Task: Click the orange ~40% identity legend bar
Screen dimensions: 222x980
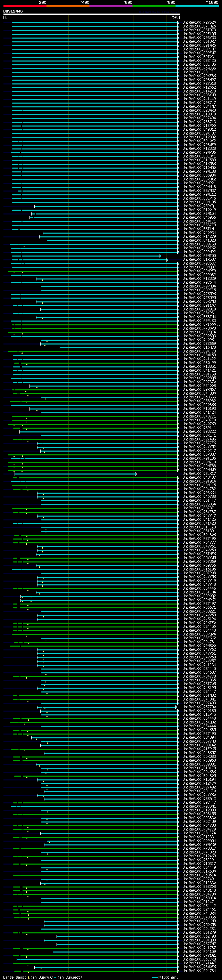Action: [x=68, y=6]
